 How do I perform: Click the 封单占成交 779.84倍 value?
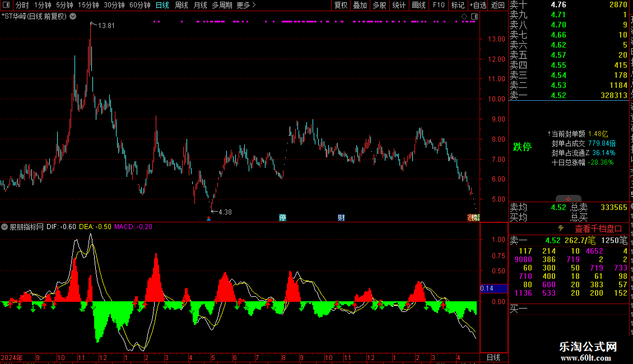[x=602, y=144]
